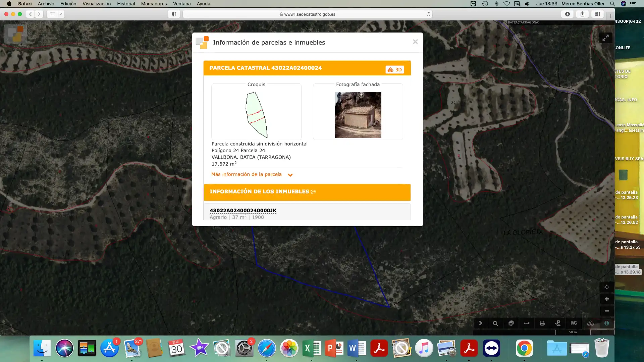Screen dimensions: 644x362
Task: Open the map layers tool
Action: (x=511, y=323)
